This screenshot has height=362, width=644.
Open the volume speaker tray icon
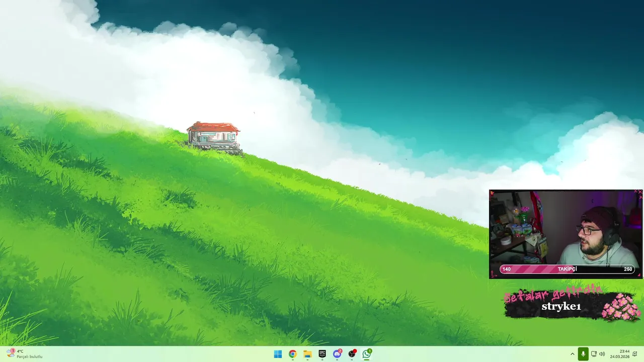602,354
